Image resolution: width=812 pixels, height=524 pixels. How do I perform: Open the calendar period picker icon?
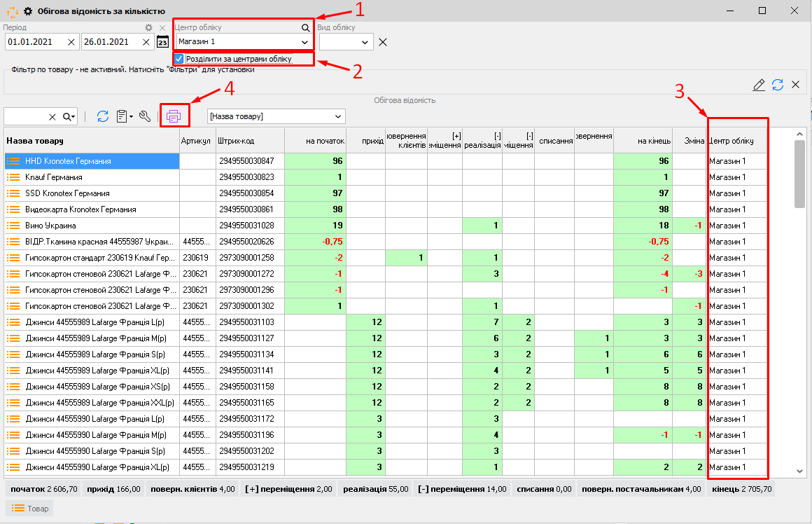(162, 42)
